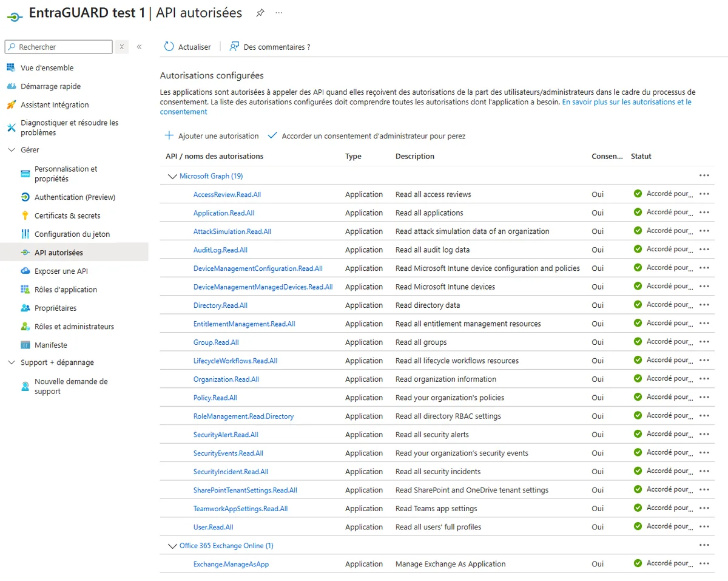The image size is (728, 581).
Task: Open ellipsis menu for RoleManagement.Read.Directory
Action: tap(704, 416)
